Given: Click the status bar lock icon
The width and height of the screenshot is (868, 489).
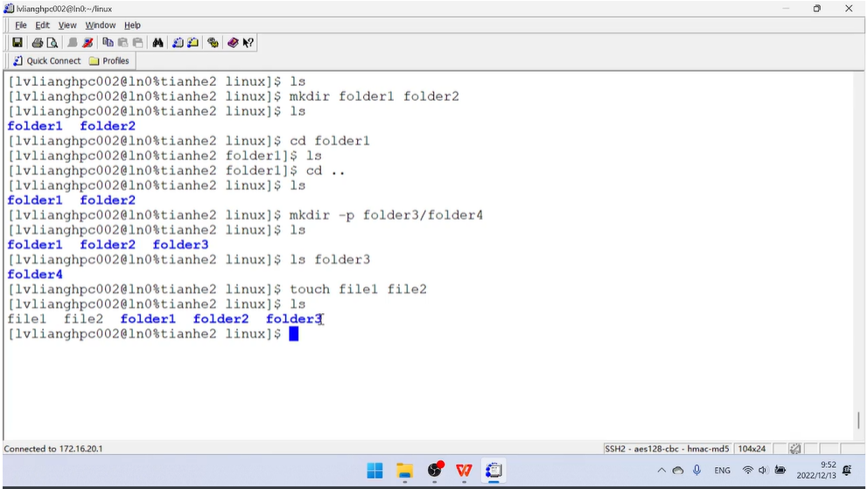Looking at the screenshot, I should pyautogui.click(x=794, y=449).
